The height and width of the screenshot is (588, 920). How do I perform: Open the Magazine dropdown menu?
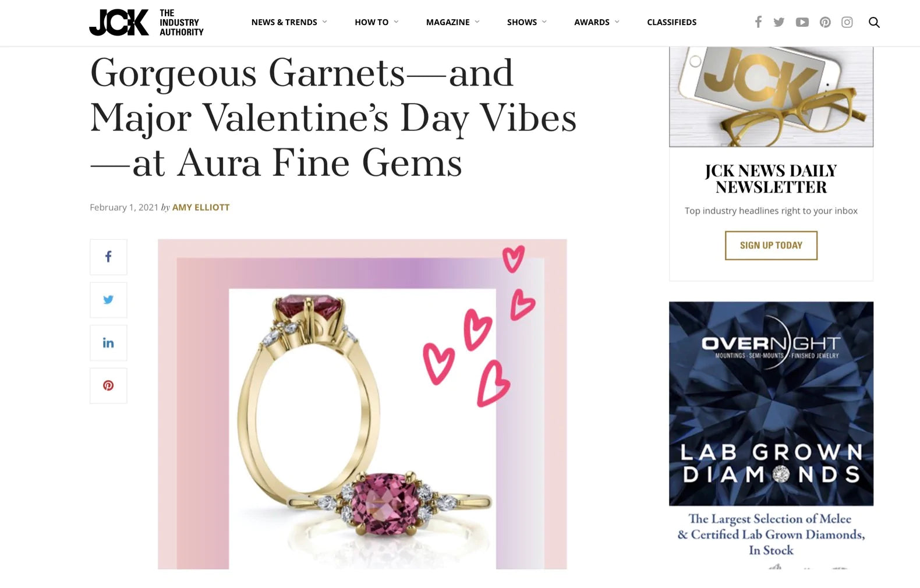[452, 22]
